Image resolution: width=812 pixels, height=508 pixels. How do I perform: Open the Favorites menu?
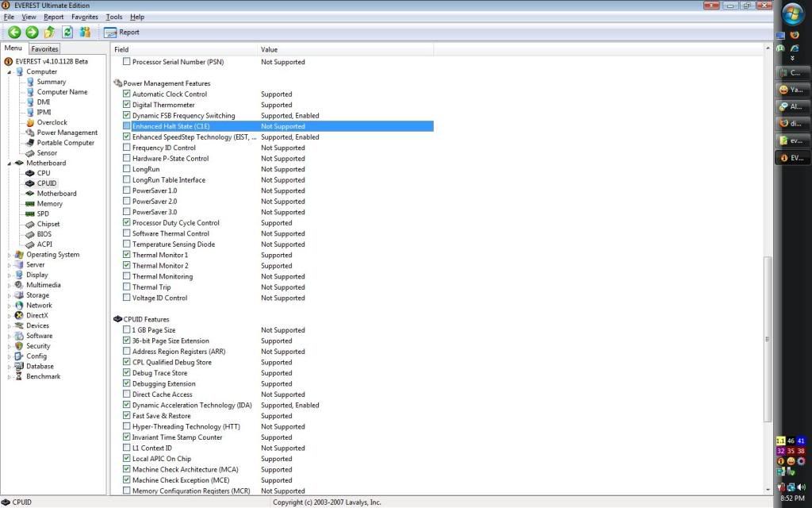pos(84,17)
